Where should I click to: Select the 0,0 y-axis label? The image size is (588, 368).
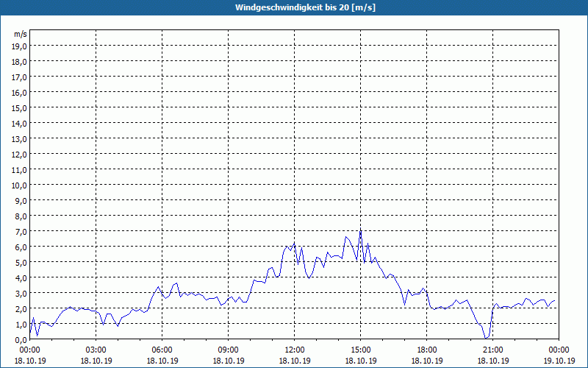22,340
